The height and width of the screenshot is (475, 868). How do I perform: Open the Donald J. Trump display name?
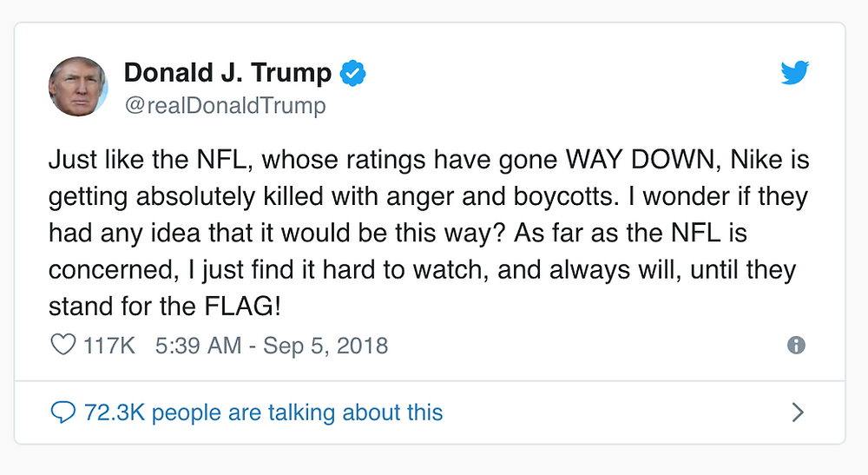[227, 73]
